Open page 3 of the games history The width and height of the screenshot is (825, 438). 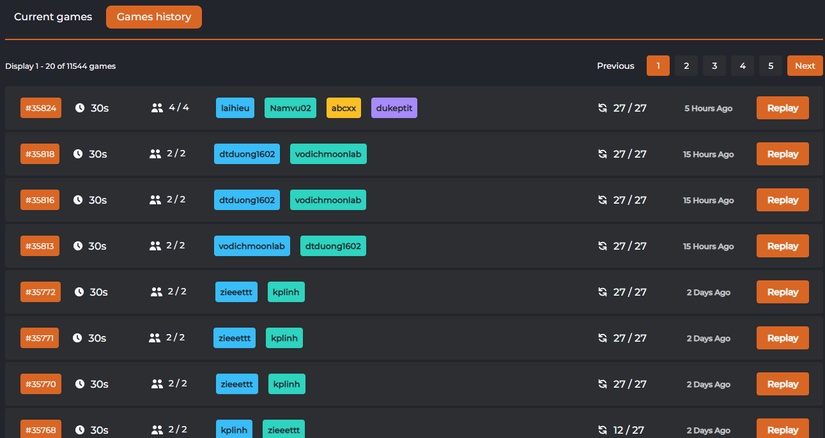pos(714,66)
